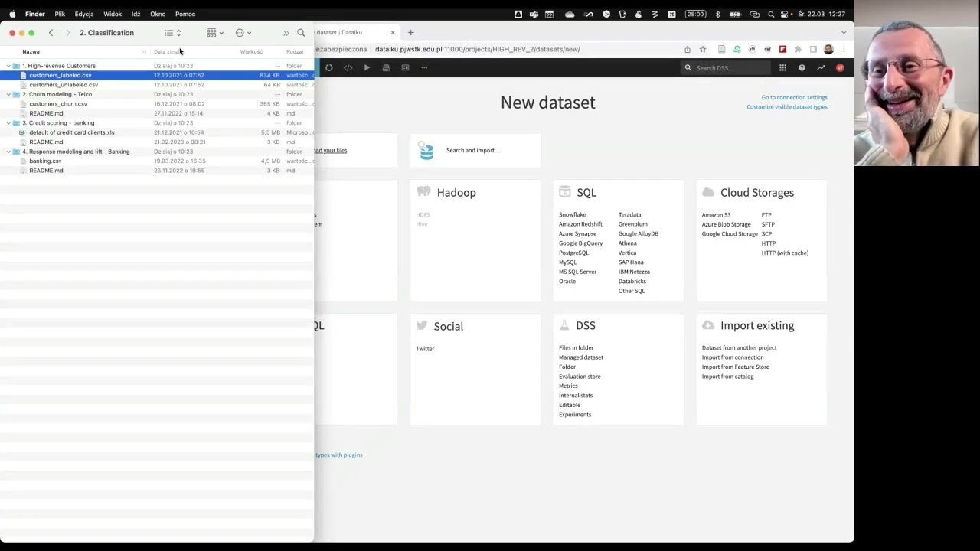Open Bluetooth menu bar icon
The width and height of the screenshot is (980, 551).
(717, 14)
